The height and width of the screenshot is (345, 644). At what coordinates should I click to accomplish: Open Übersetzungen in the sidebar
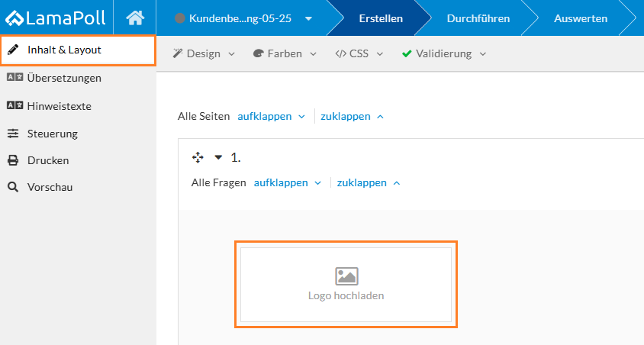pos(64,78)
